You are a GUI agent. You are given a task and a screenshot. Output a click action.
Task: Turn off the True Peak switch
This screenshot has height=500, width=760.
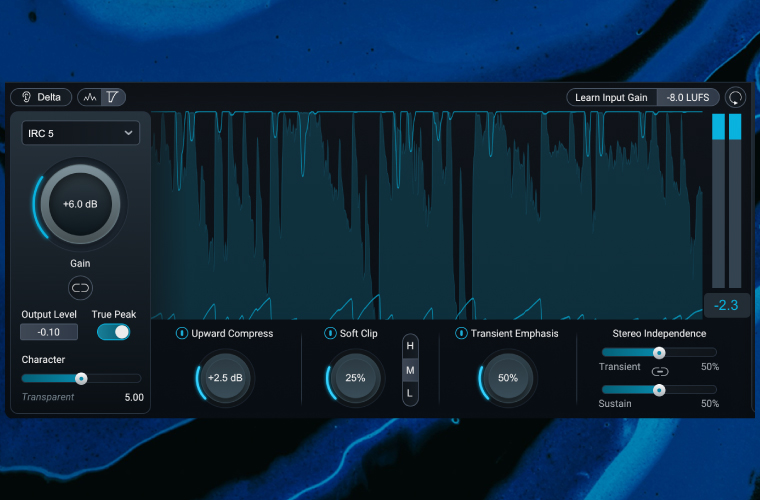click(113, 332)
